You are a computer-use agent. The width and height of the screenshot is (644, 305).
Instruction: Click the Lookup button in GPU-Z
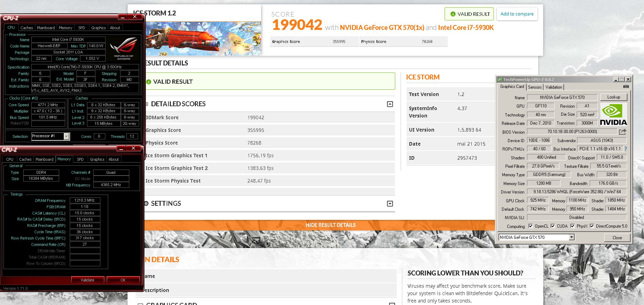(613, 97)
